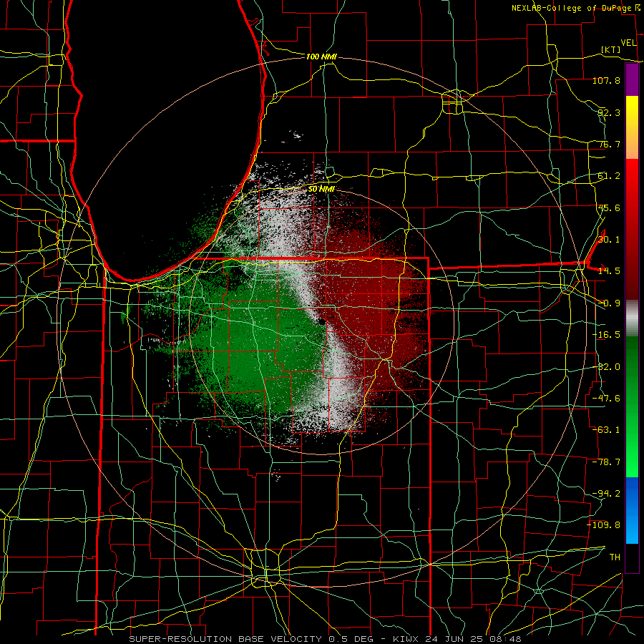Select the 14.5 legend value
This screenshot has width=644, height=644.
pyautogui.click(x=609, y=271)
